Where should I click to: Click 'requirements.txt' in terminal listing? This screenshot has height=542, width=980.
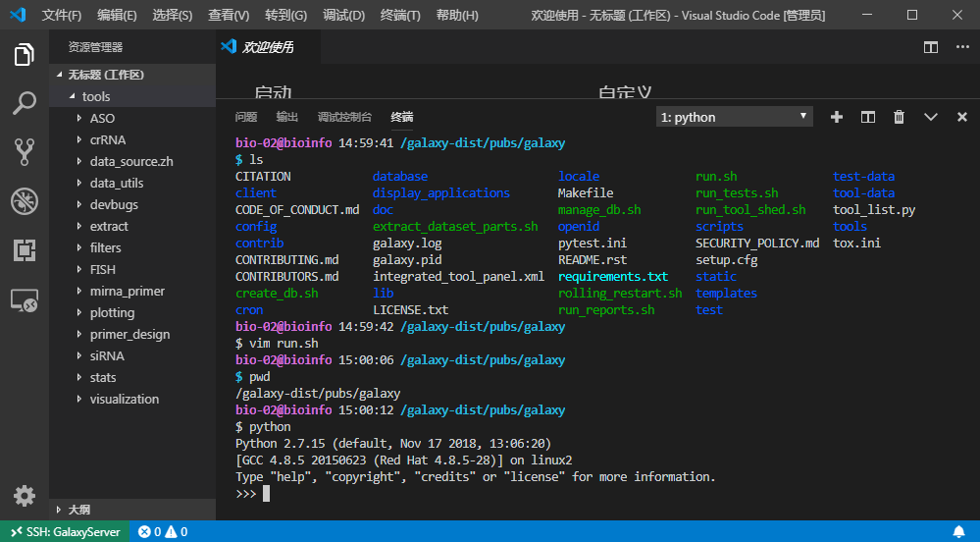tap(613, 277)
